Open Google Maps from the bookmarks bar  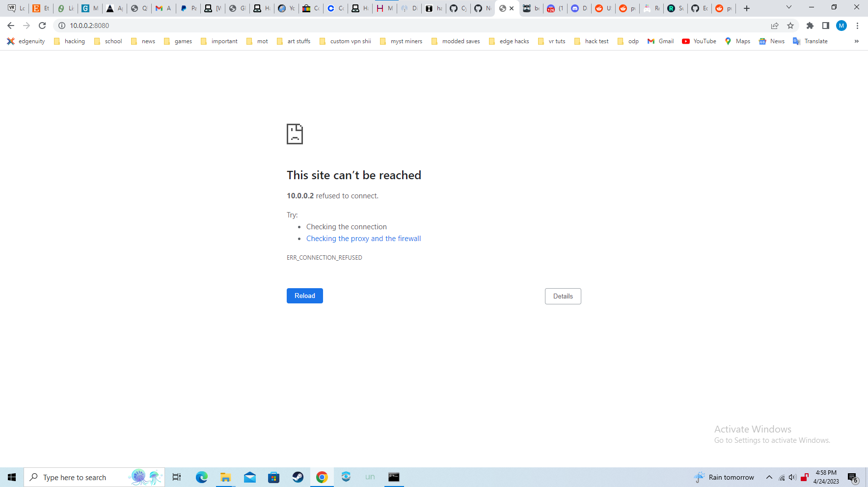coord(737,41)
